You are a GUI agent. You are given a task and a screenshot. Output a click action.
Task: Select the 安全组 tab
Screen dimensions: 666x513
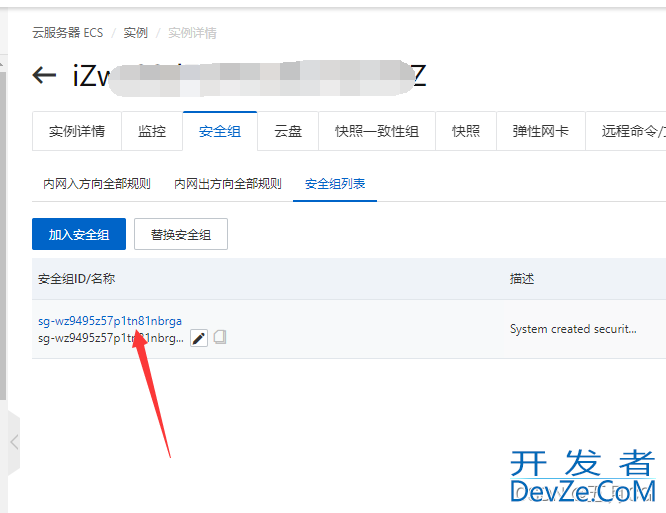pos(220,131)
